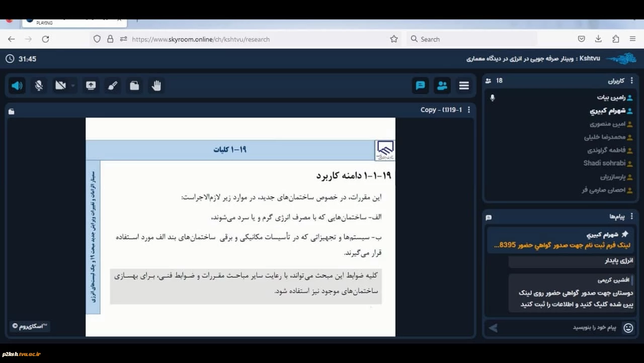This screenshot has height=363, width=644.
Task: Click slide heading ۱۹-۱ کلیات
Action: tap(230, 149)
